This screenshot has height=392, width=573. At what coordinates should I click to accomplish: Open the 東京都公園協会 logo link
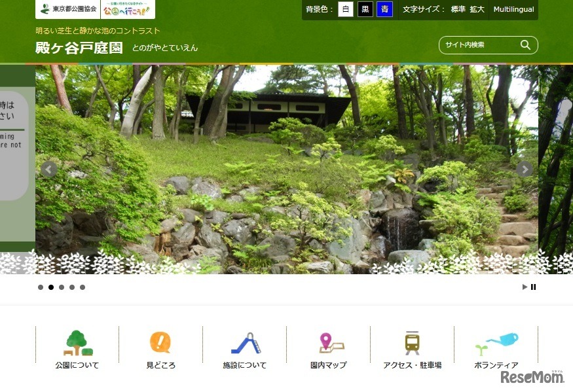(x=67, y=9)
